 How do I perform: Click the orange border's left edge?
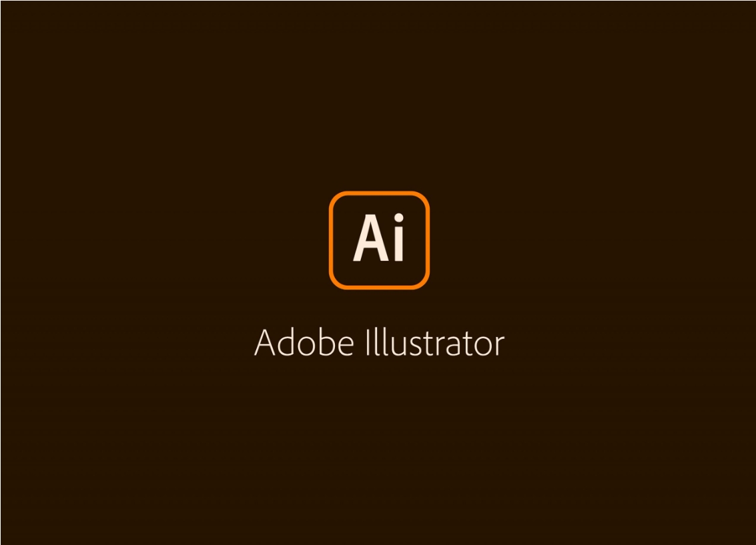pos(331,240)
